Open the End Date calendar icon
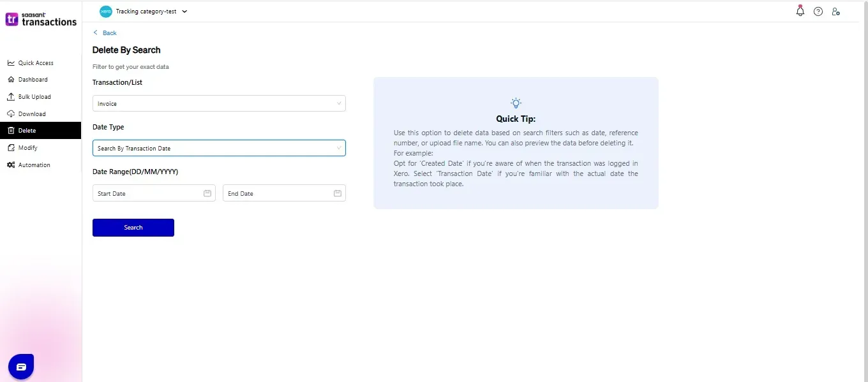Image resolution: width=868 pixels, height=382 pixels. (x=338, y=193)
